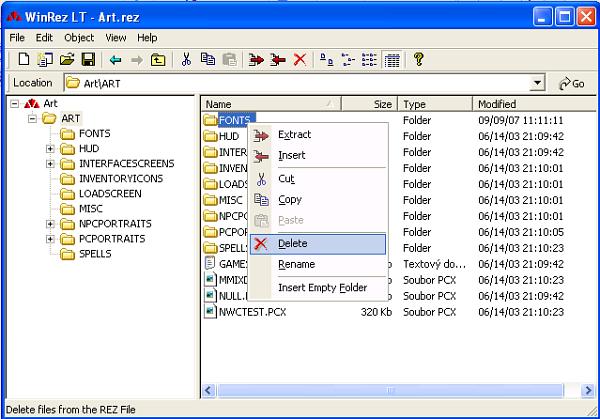Viewport: 600px width, 419px height.
Task: Click the New file toolbar icon
Action: (23, 59)
